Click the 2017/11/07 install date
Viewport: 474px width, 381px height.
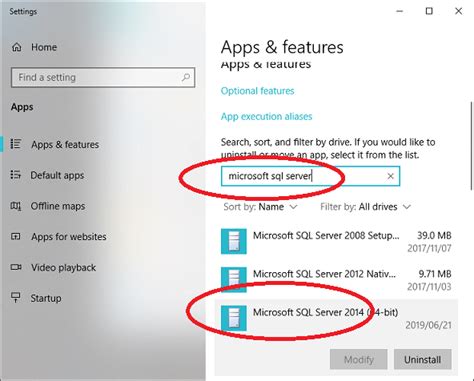[429, 248]
